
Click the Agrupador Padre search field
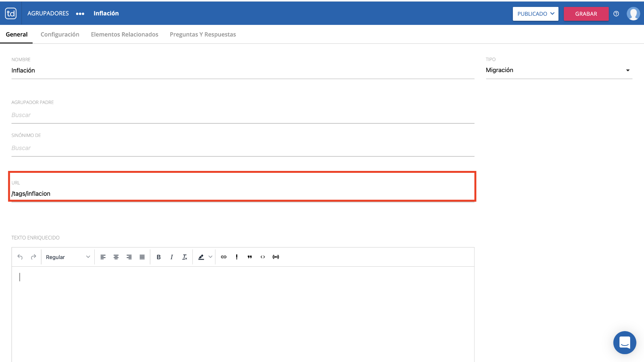[x=242, y=115]
